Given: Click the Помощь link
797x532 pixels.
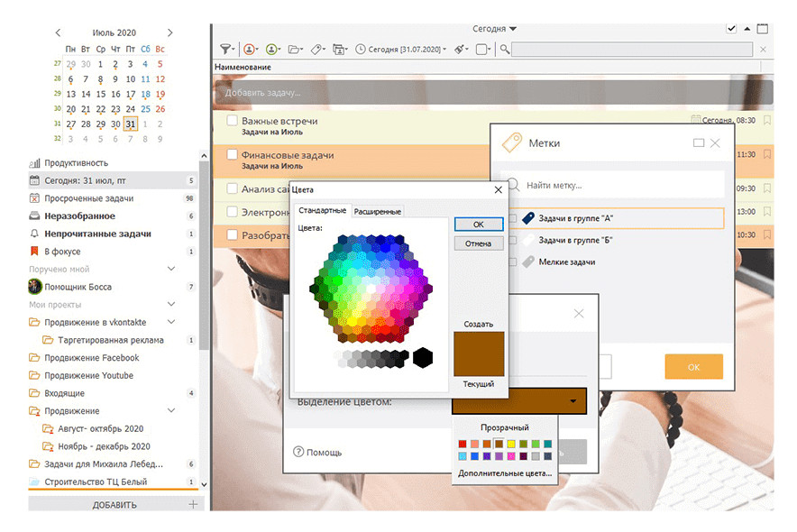Looking at the screenshot, I should click(325, 453).
